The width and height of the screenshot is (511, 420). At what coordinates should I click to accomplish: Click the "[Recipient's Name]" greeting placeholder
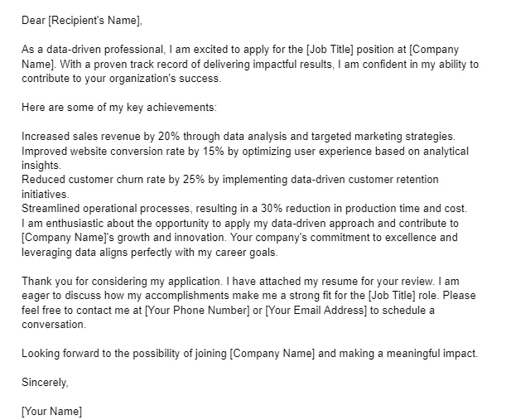pos(93,19)
